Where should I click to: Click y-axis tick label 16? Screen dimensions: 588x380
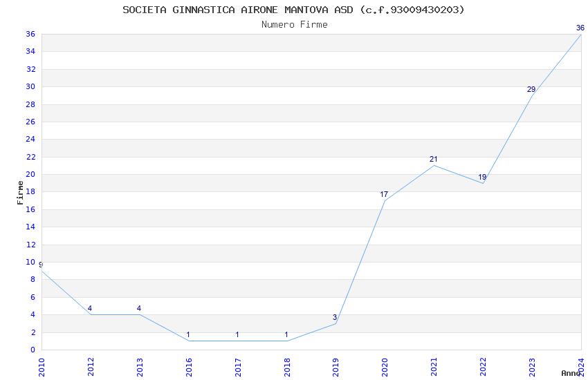coord(30,209)
